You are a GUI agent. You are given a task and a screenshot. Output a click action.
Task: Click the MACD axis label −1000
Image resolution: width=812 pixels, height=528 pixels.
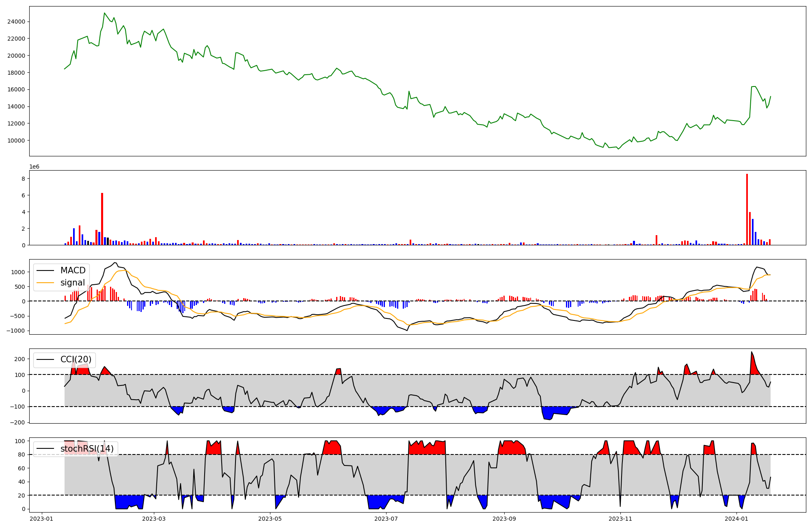[16, 331]
